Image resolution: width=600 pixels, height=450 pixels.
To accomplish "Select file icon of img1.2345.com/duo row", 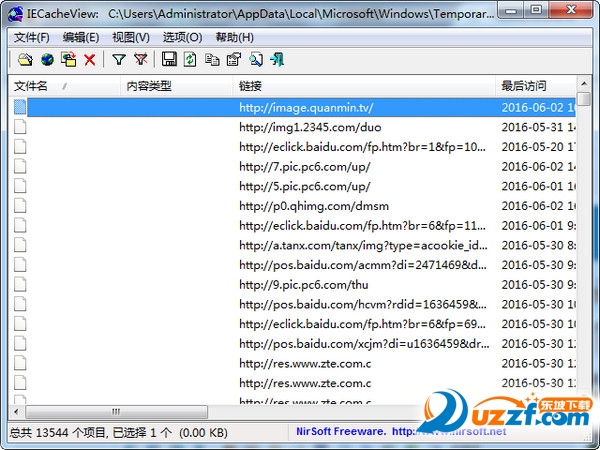I will click(x=20, y=127).
